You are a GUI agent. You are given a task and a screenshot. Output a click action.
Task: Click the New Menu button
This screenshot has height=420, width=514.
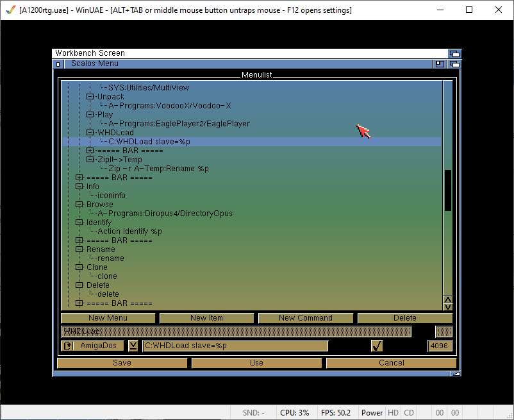[108, 318]
